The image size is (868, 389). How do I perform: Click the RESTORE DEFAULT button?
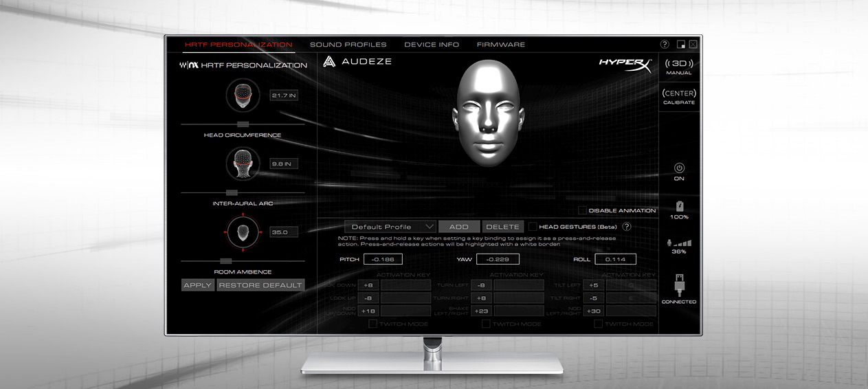260,285
